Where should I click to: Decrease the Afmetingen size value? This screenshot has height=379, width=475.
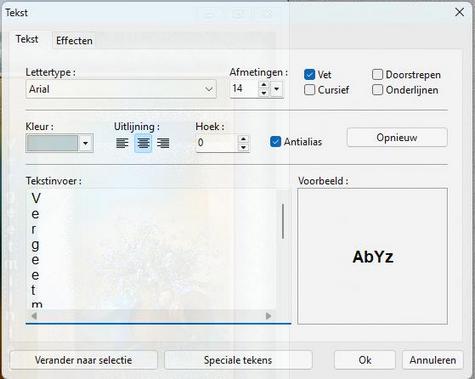pyautogui.click(x=264, y=93)
